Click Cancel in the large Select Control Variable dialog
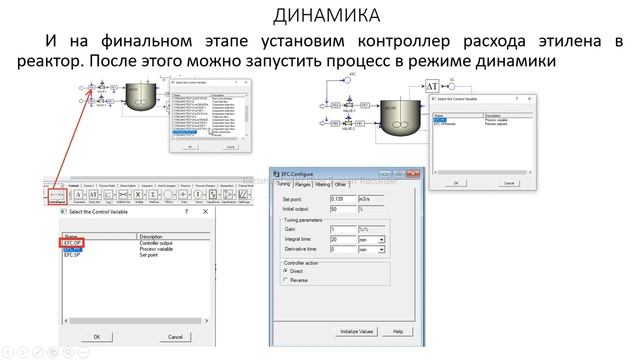The width and height of the screenshot is (640, 360). [175, 337]
